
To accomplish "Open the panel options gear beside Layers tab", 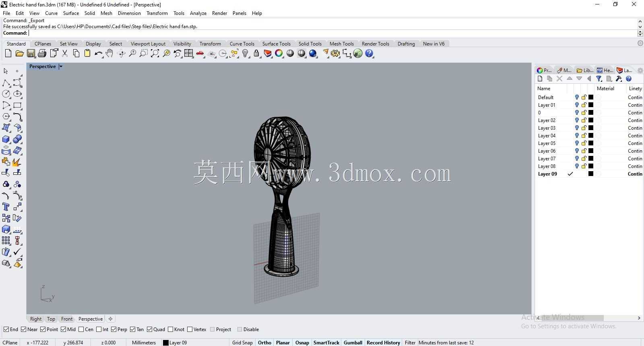I will pos(640,70).
